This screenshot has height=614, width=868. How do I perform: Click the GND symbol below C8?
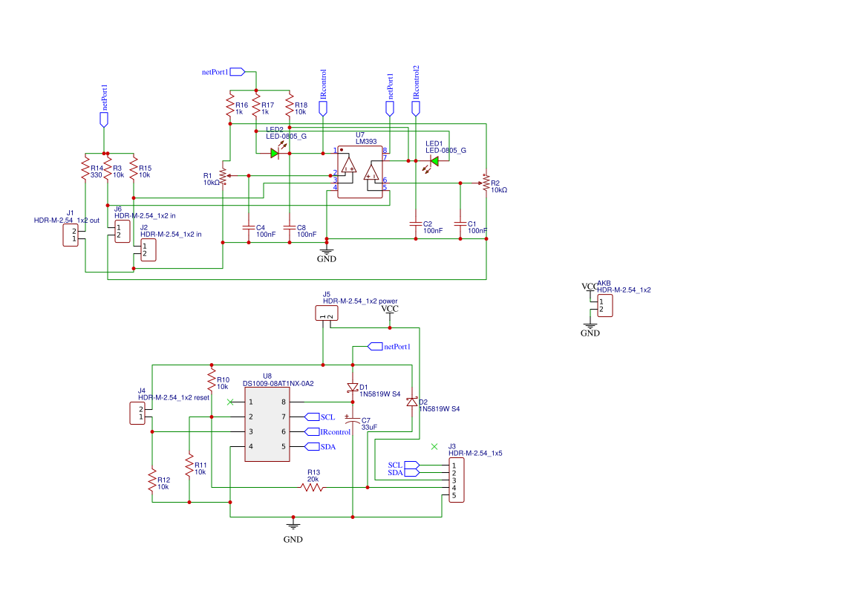325,252
